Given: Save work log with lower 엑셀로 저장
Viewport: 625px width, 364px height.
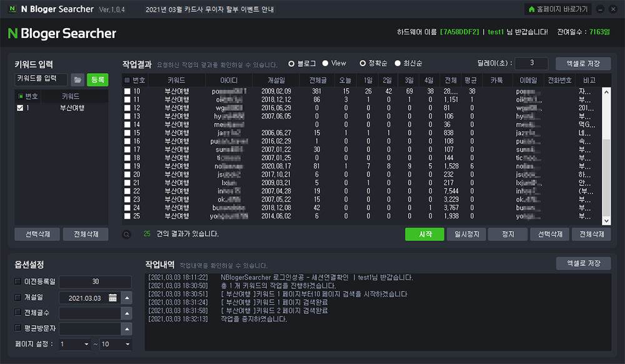Looking at the screenshot, I should coord(584,263).
